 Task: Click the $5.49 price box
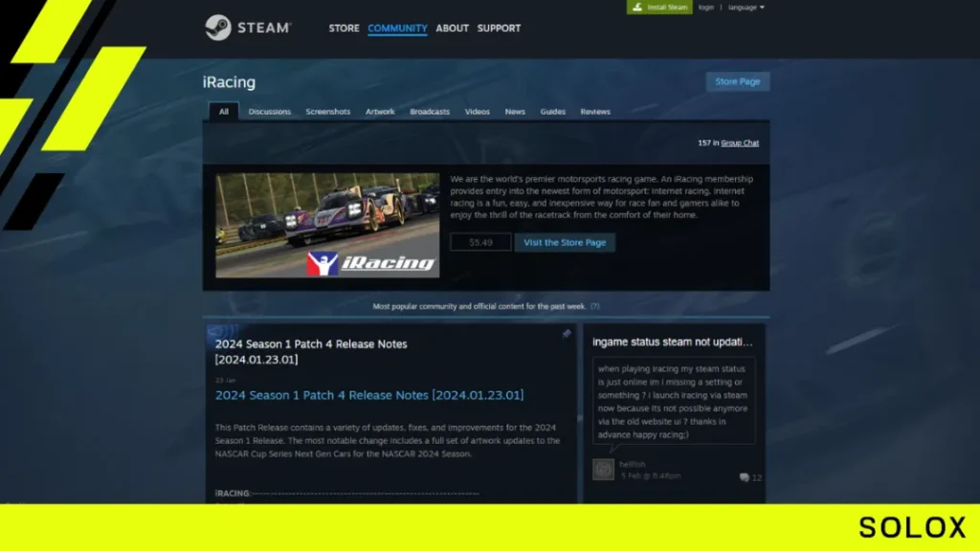point(480,242)
